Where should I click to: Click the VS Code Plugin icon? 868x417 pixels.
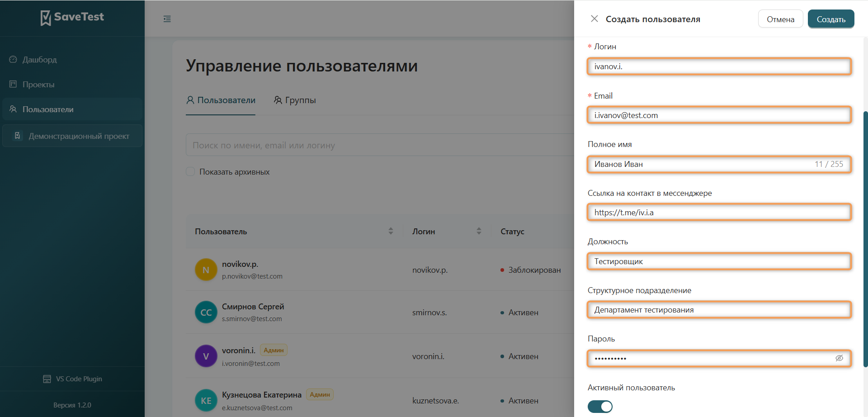[x=47, y=379]
